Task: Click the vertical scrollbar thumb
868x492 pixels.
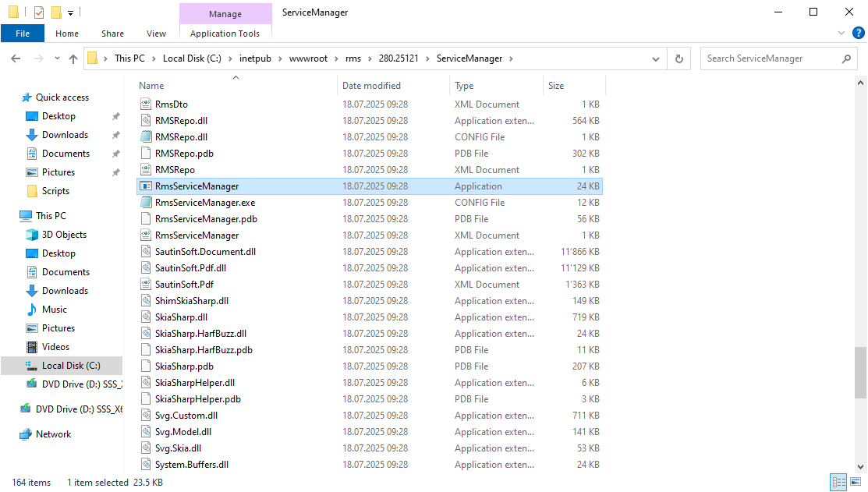Action: 860,373
